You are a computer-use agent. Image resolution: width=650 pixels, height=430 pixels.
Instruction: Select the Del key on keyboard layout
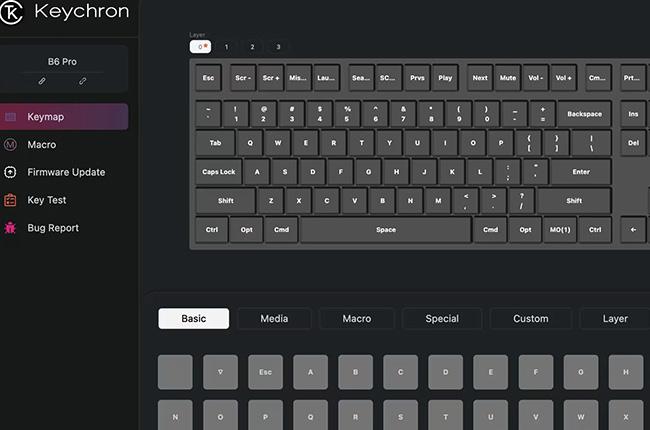tap(633, 143)
